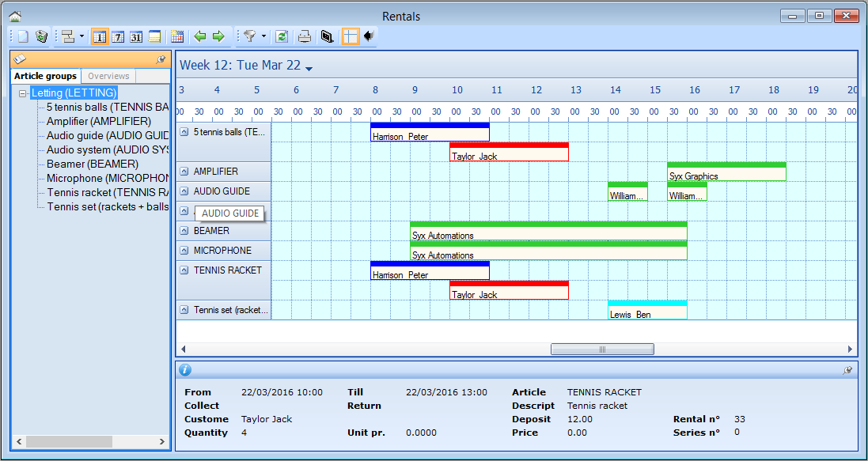Viewport: 868px width, 461px height.
Task: Open the Week 12 date dropdown arrow
Action: click(309, 69)
